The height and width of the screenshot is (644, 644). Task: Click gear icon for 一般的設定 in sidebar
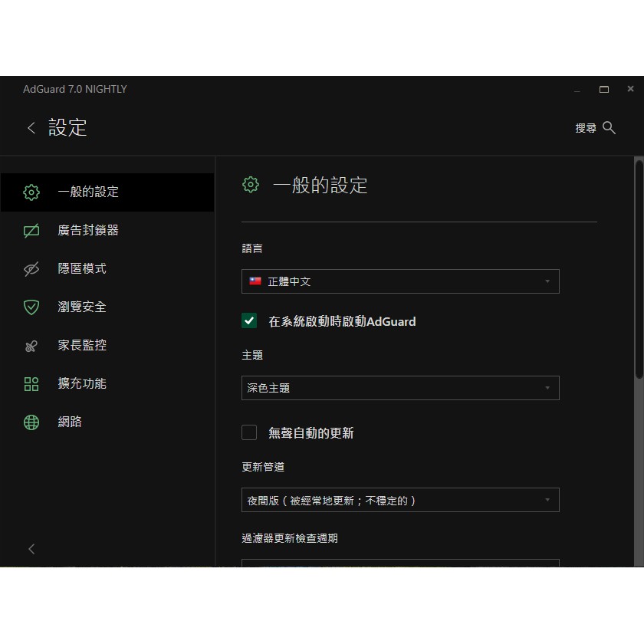click(31, 192)
